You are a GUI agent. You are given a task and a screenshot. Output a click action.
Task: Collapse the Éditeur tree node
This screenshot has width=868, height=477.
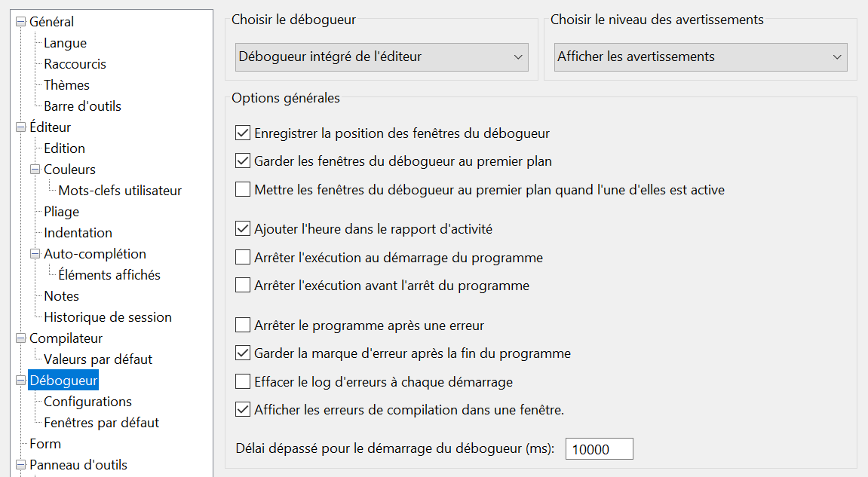(21, 127)
